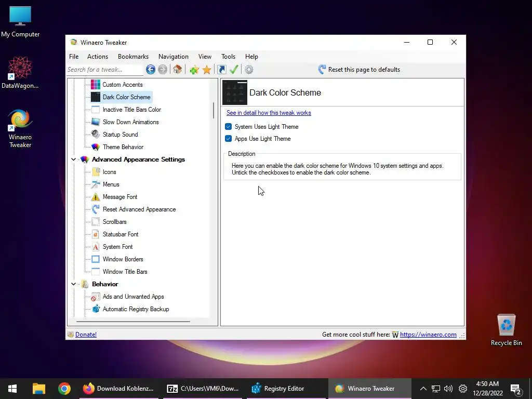Click the Forward navigation arrow icon
Viewport: 532px width, 399px height.
163,70
